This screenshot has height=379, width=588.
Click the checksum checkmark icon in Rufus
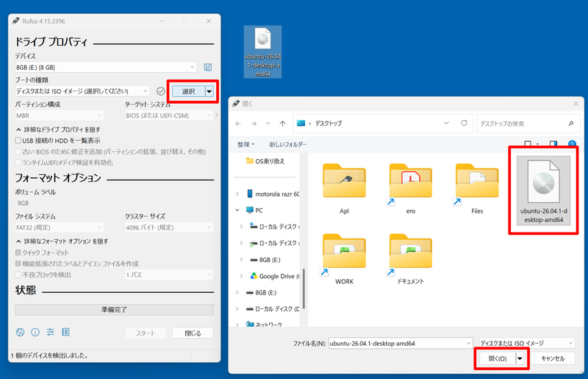point(161,91)
